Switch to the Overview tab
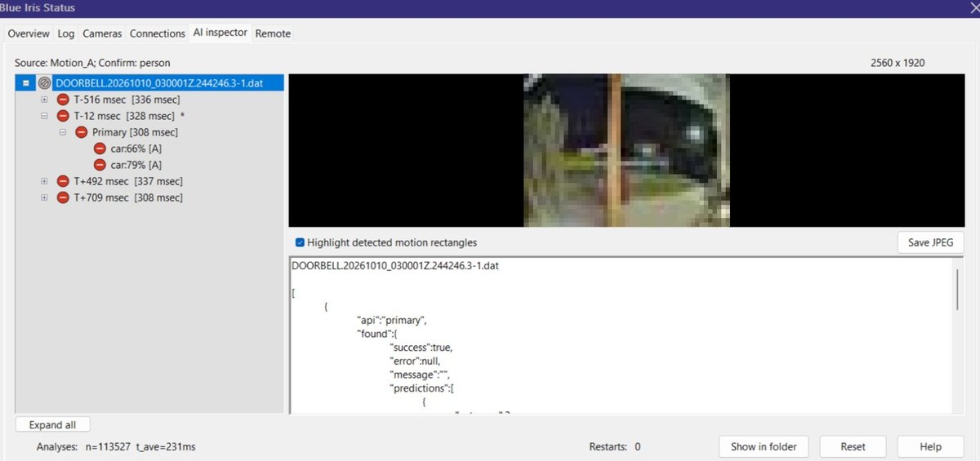This screenshot has width=980, height=461. (x=29, y=33)
